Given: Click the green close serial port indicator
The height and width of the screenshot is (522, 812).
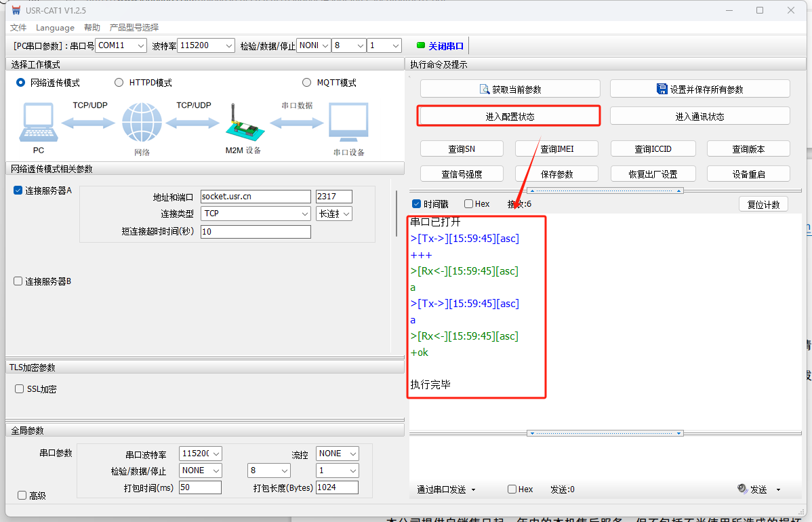Looking at the screenshot, I should 421,45.
